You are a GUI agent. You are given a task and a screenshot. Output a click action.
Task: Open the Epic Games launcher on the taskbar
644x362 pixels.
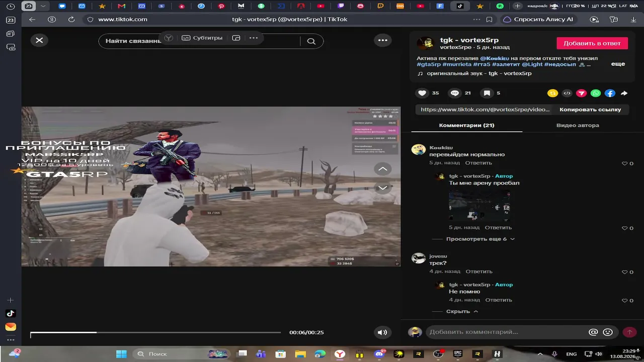(x=458, y=354)
